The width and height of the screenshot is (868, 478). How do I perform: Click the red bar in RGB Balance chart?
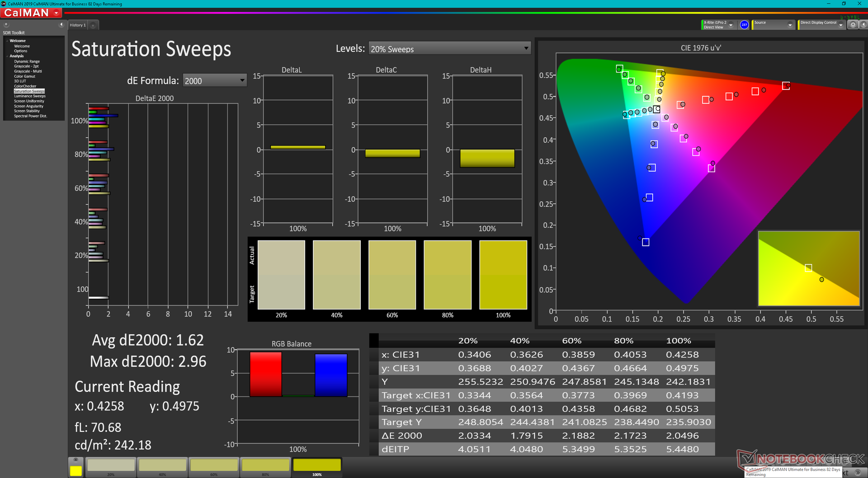tap(266, 375)
